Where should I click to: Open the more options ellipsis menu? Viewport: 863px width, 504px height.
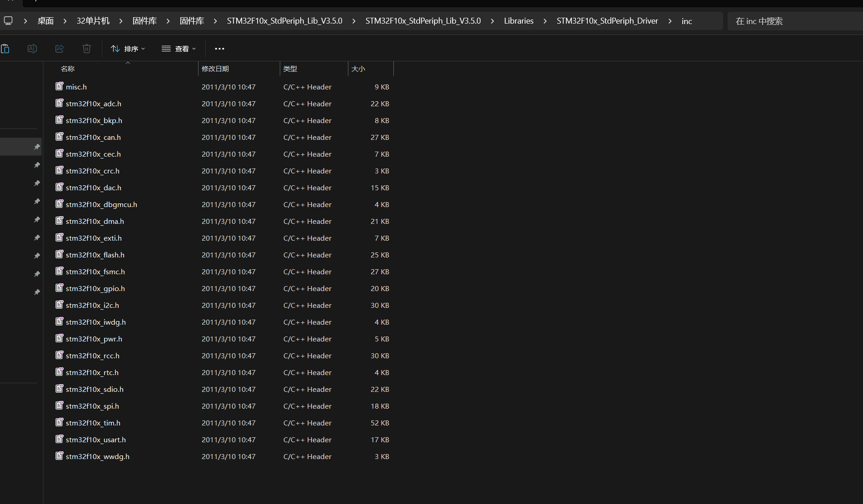click(x=219, y=49)
